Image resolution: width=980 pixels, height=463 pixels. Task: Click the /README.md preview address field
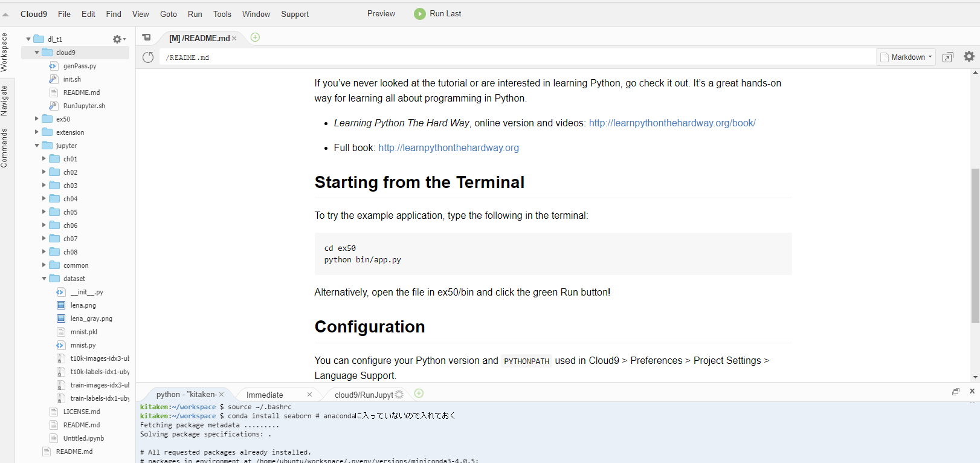point(519,57)
